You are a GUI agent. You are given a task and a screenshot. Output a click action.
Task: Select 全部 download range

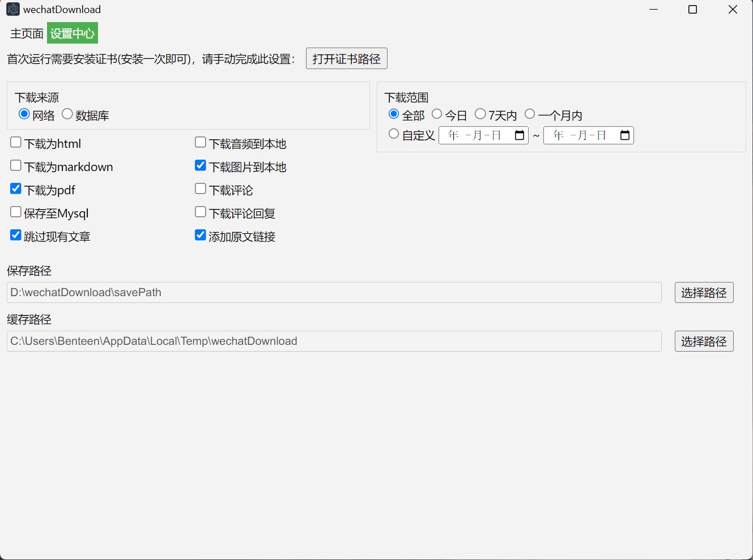tap(394, 114)
